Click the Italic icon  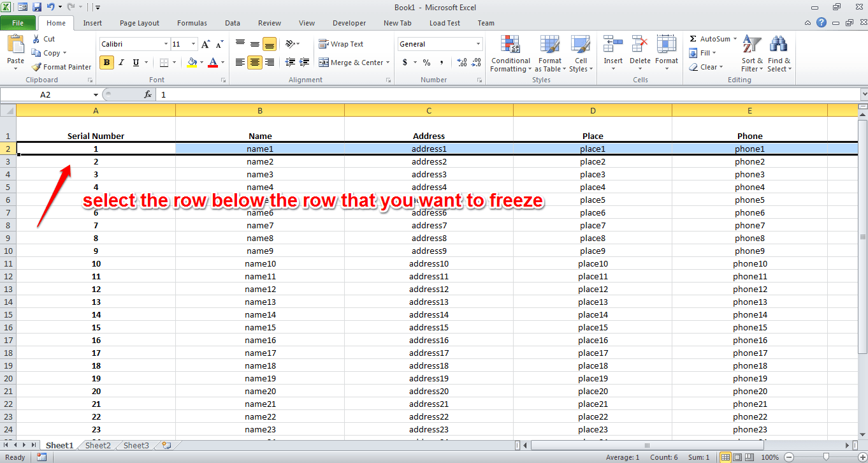(x=121, y=62)
